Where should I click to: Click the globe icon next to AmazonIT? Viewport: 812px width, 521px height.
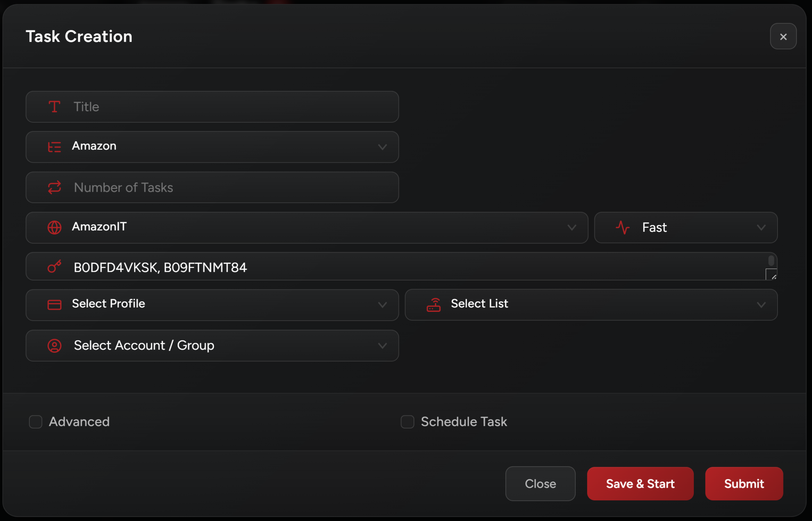[54, 227]
